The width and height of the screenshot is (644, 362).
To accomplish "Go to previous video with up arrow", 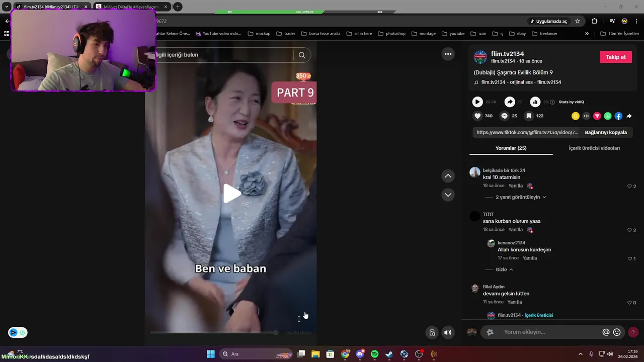I will [x=448, y=176].
